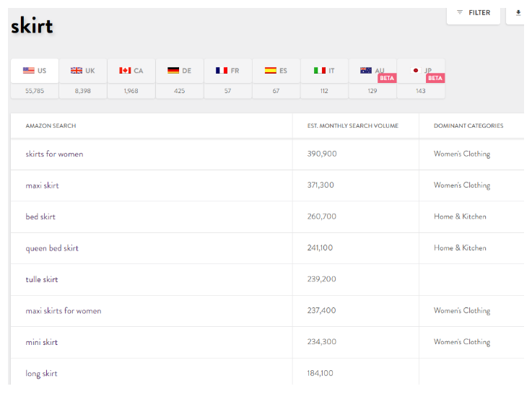The height and width of the screenshot is (394, 532).
Task: Select the 'tulle skirt' keyword link
Action: (42, 279)
